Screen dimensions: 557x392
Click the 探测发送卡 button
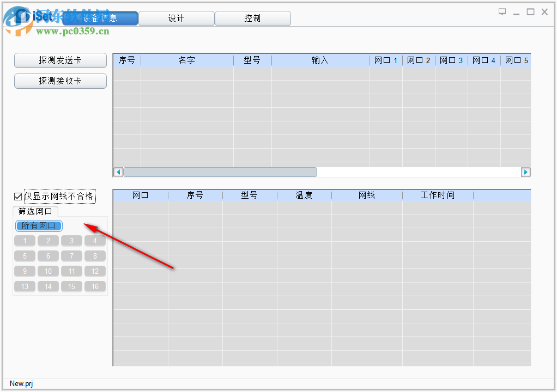tap(60, 60)
